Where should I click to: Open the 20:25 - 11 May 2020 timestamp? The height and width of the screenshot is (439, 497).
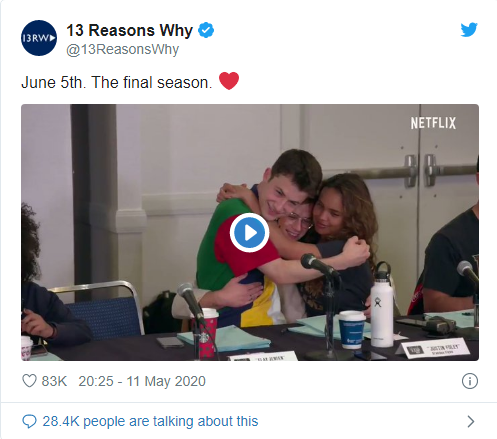[142, 381]
